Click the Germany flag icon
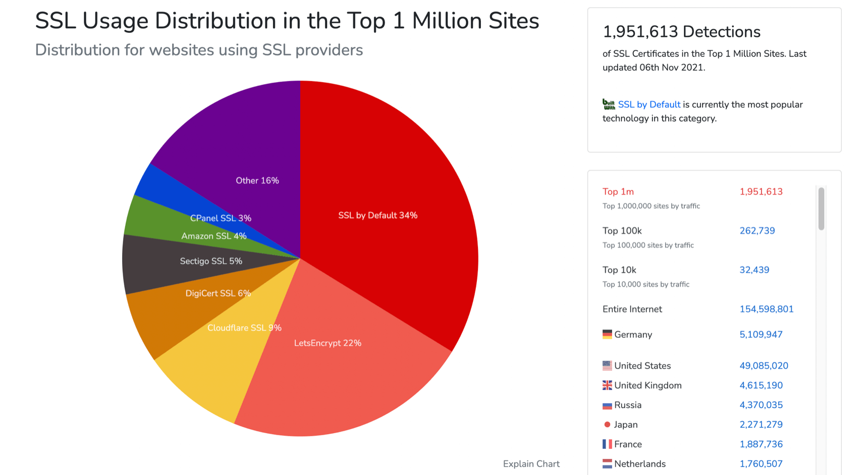The height and width of the screenshot is (475, 868). 607,334
